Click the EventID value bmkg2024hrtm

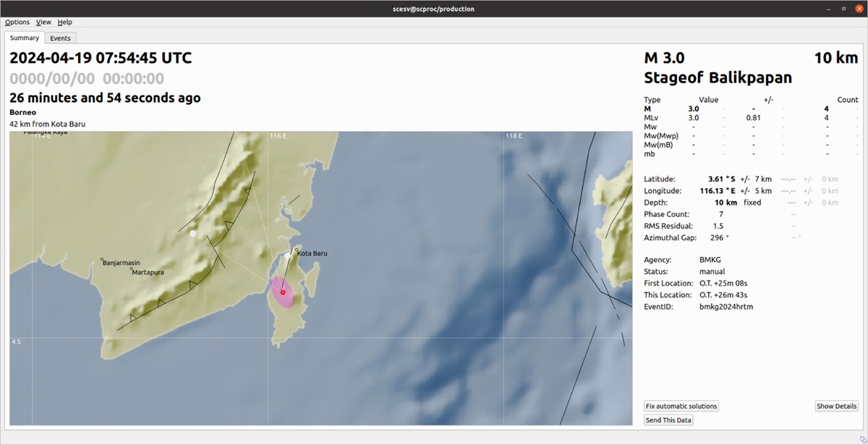tap(726, 307)
